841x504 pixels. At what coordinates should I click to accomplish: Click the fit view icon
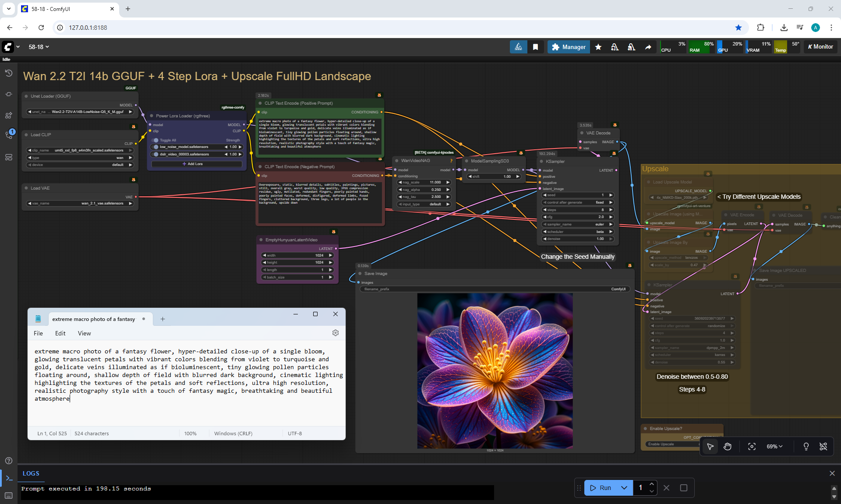tap(752, 447)
